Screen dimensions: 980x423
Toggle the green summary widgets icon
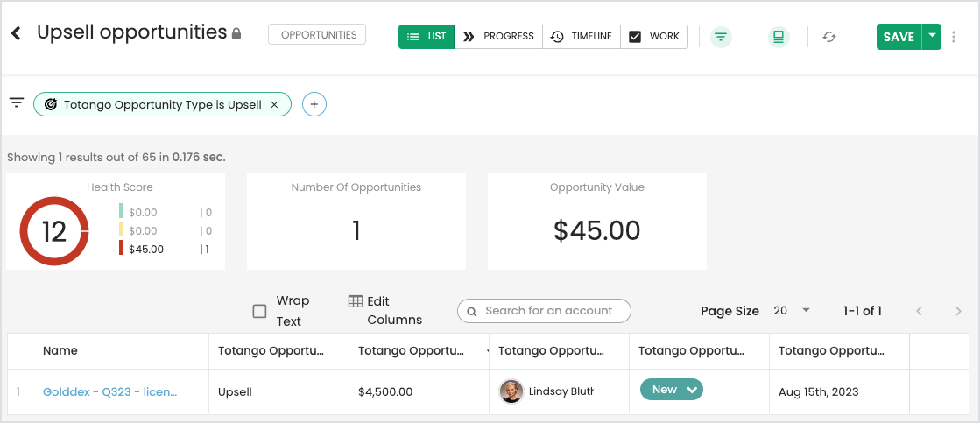click(778, 37)
